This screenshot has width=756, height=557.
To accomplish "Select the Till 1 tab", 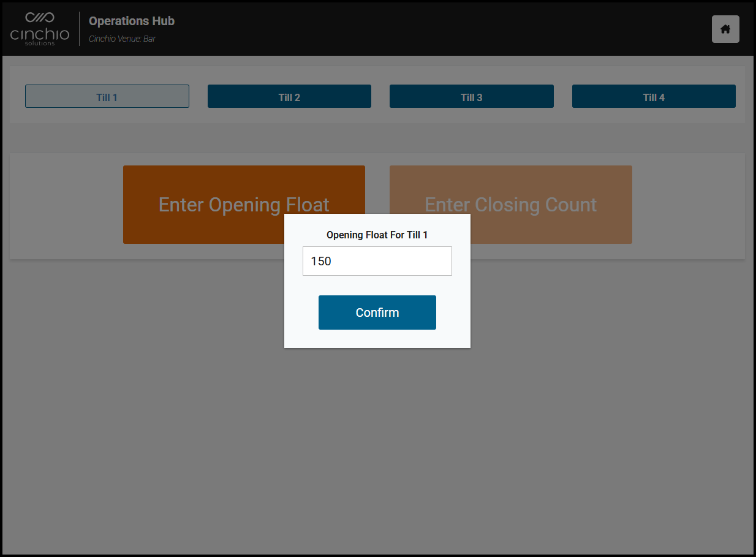I will coord(107,96).
